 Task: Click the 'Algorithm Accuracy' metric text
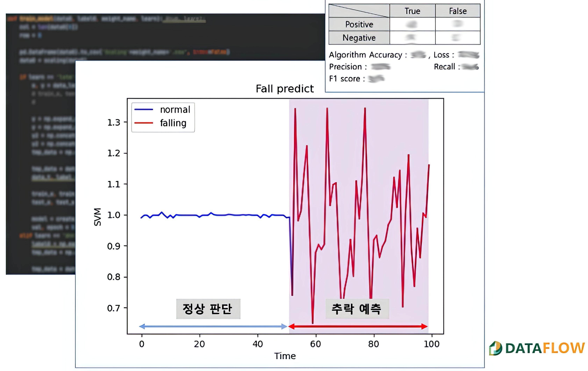click(365, 55)
